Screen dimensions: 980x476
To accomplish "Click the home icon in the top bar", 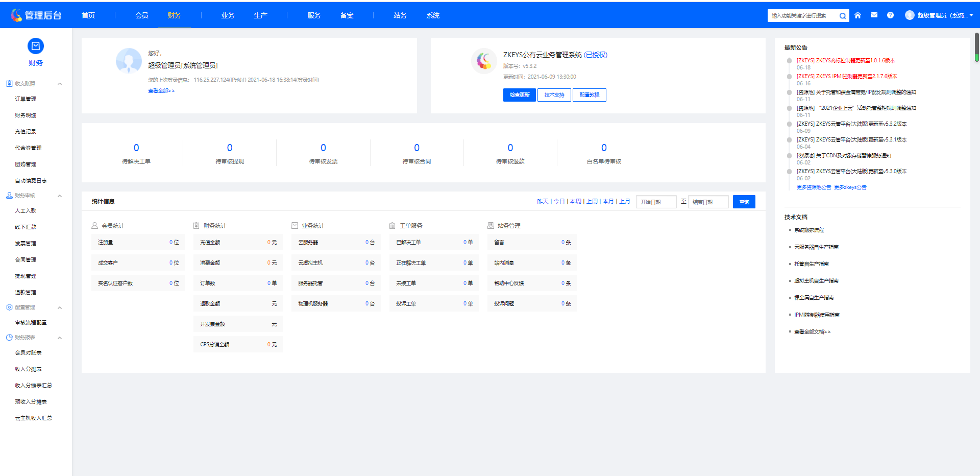I will pos(857,15).
